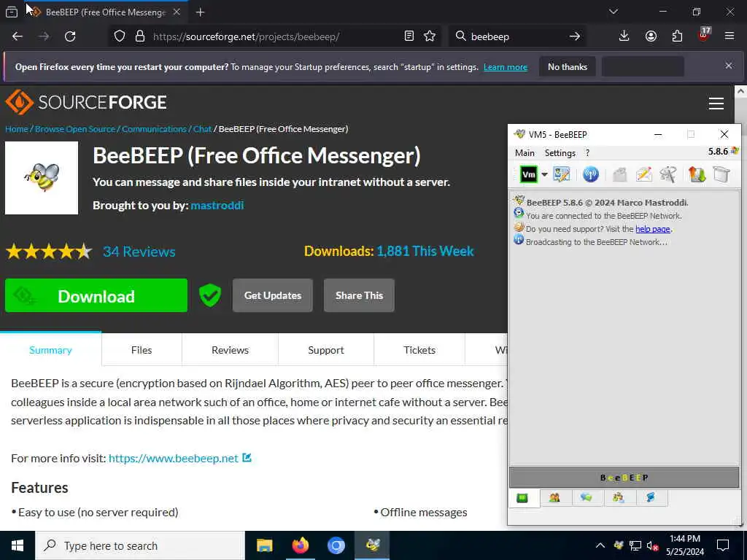
Task: Bookmark the page with the star icon
Action: [430, 36]
